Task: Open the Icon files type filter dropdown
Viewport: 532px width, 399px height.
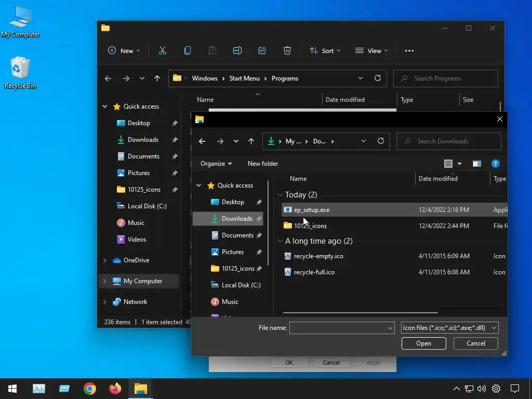Action: [449, 328]
